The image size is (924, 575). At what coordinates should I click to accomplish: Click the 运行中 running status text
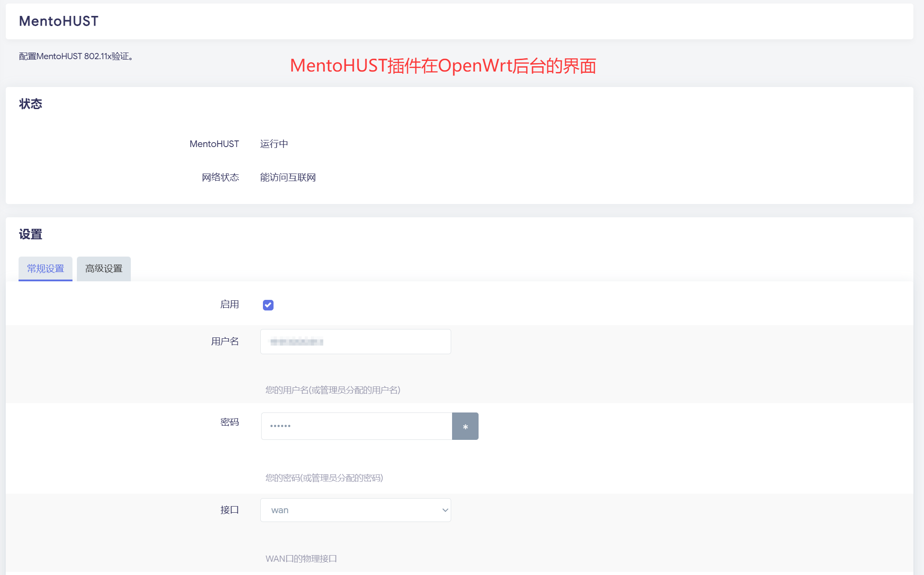[x=274, y=144]
